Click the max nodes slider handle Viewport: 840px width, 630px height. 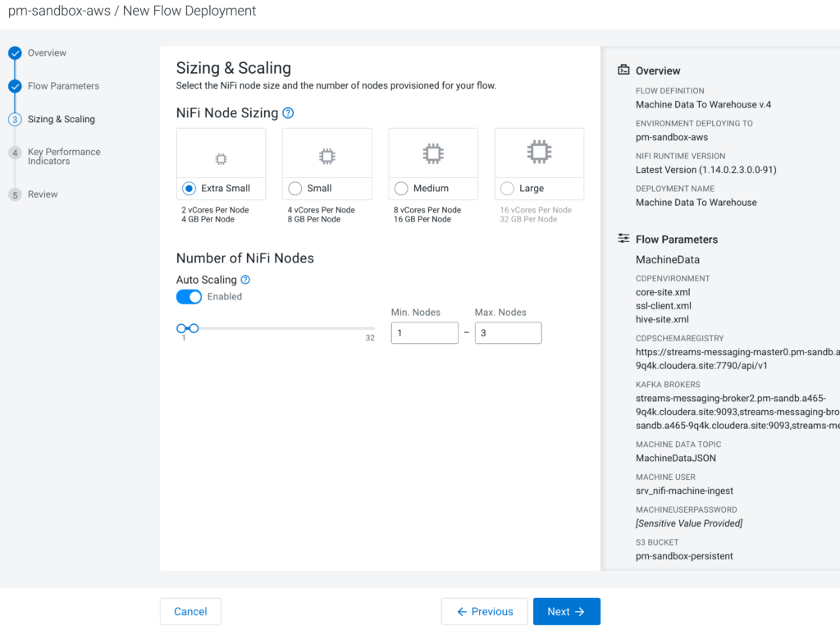[x=194, y=328]
